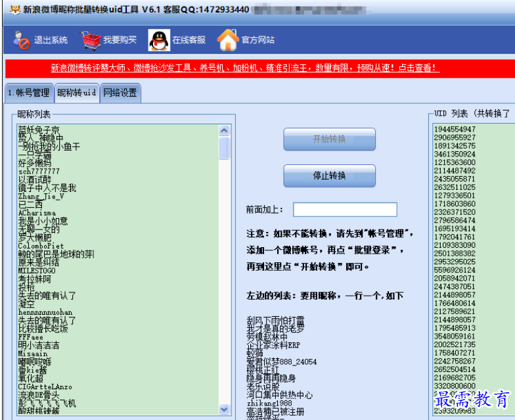Open the red banner advertisement link
This screenshot has width=515, height=420.
pos(245,68)
